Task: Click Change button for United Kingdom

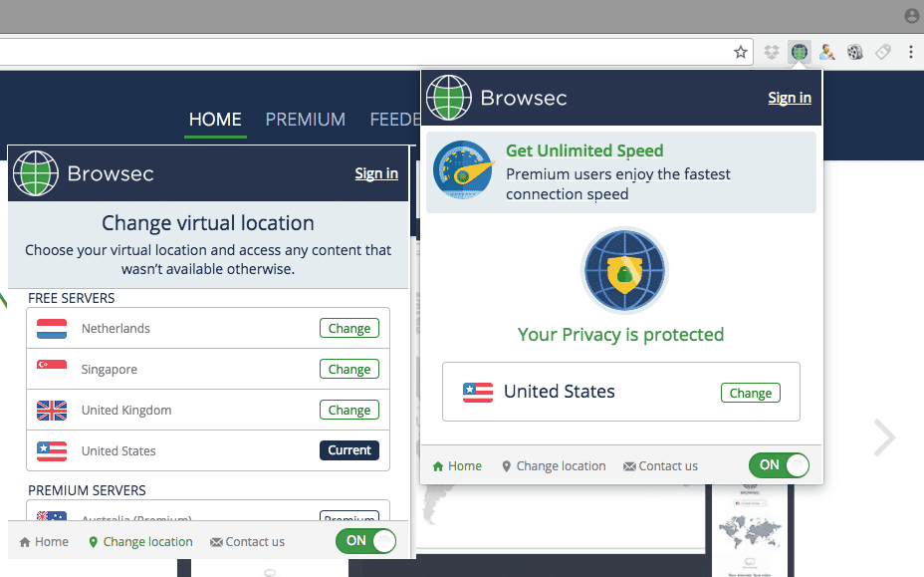Action: [349, 410]
